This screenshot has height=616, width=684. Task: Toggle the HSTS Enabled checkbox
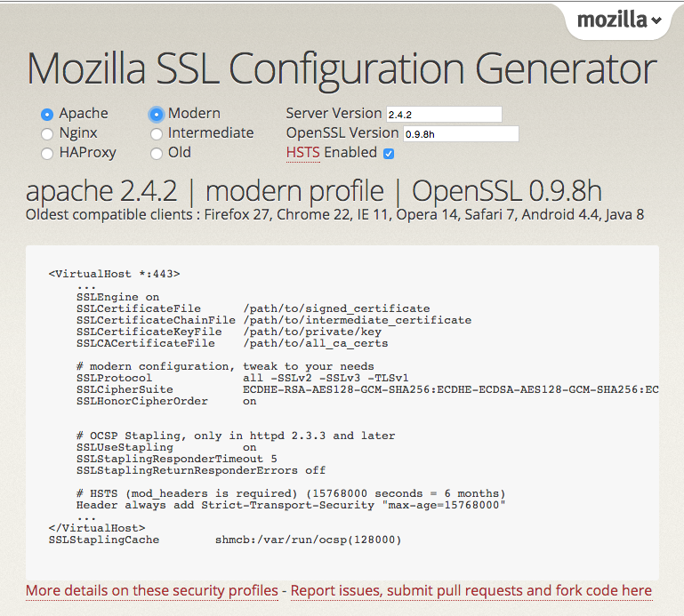(x=389, y=154)
